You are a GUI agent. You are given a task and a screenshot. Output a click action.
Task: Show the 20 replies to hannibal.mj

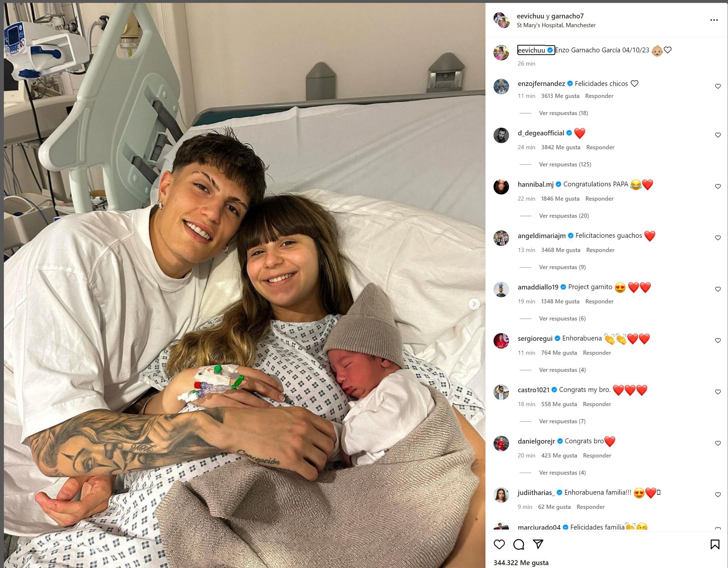[x=564, y=216]
